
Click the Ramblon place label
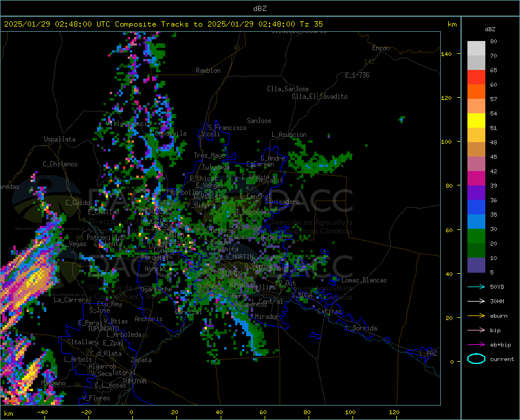pos(208,70)
